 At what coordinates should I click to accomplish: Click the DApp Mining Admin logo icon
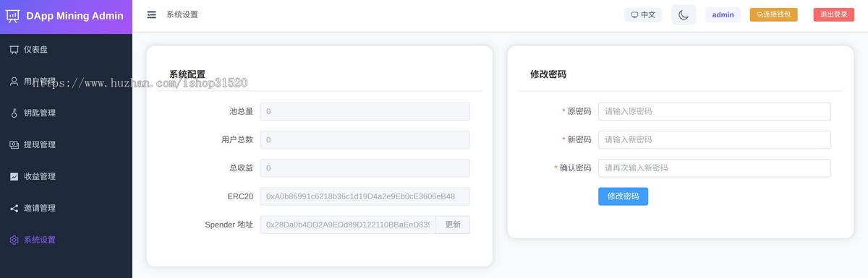(x=13, y=15)
